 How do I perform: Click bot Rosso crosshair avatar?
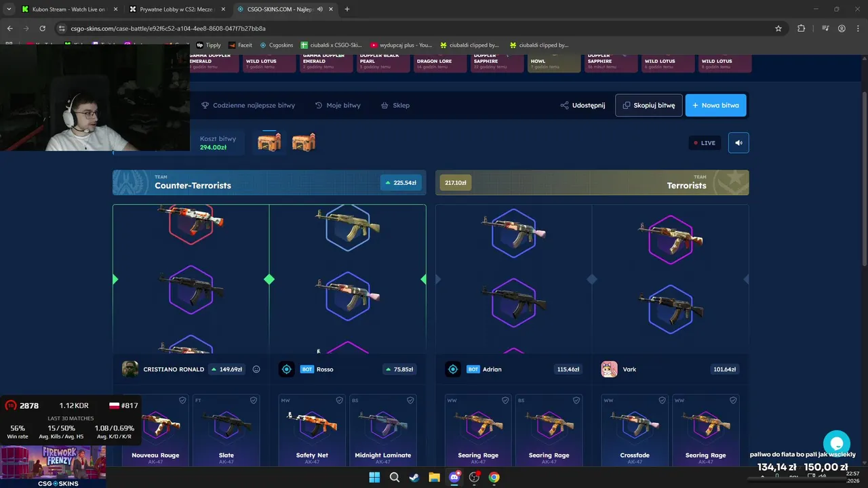coord(286,369)
